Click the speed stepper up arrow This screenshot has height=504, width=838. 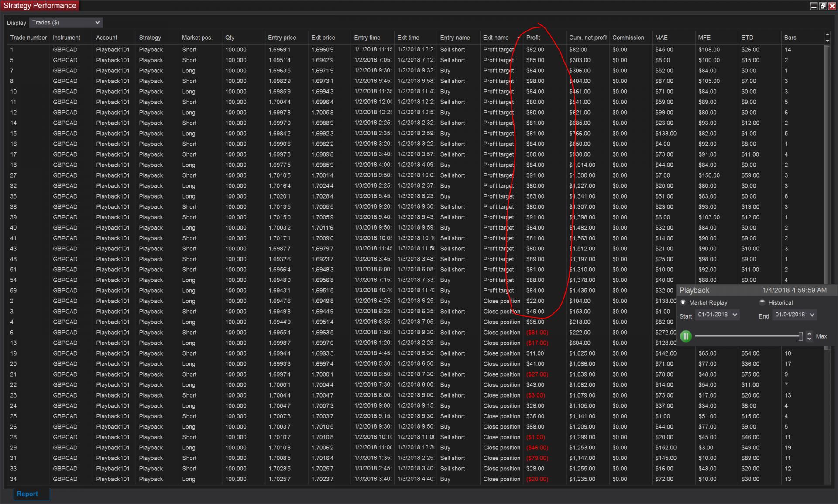[809, 334]
